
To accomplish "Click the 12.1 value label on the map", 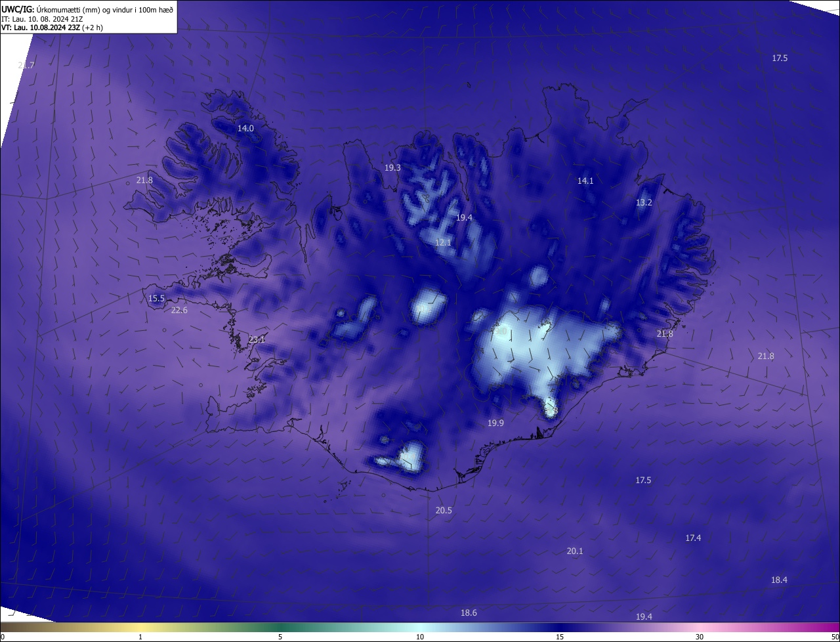I will (444, 242).
